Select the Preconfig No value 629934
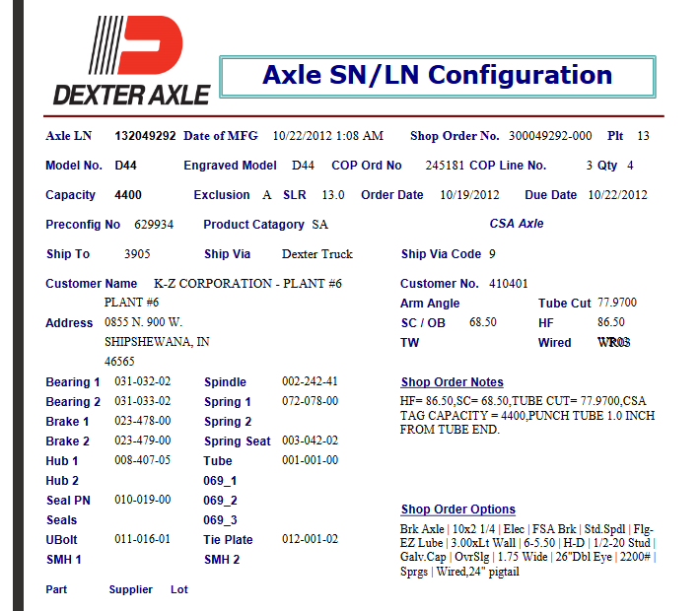Viewport: 700px width, 611px height. 154,225
